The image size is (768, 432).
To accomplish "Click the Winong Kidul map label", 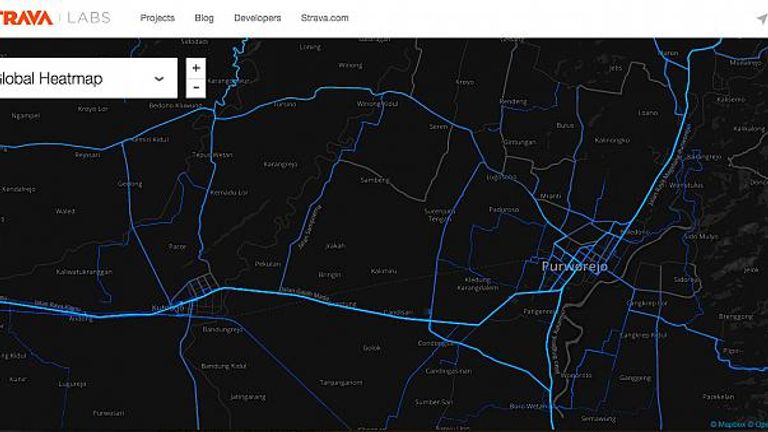I will click(x=378, y=103).
